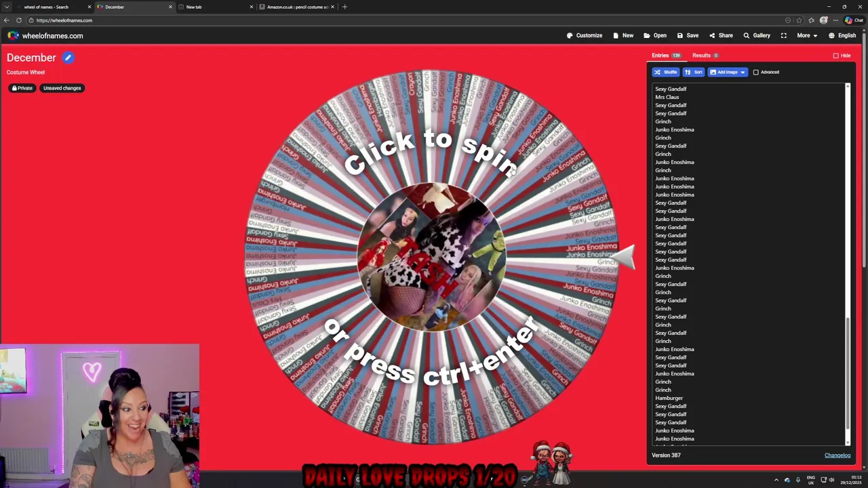This screenshot has width=868, height=488.
Task: Go back in browser history
Action: (x=7, y=20)
